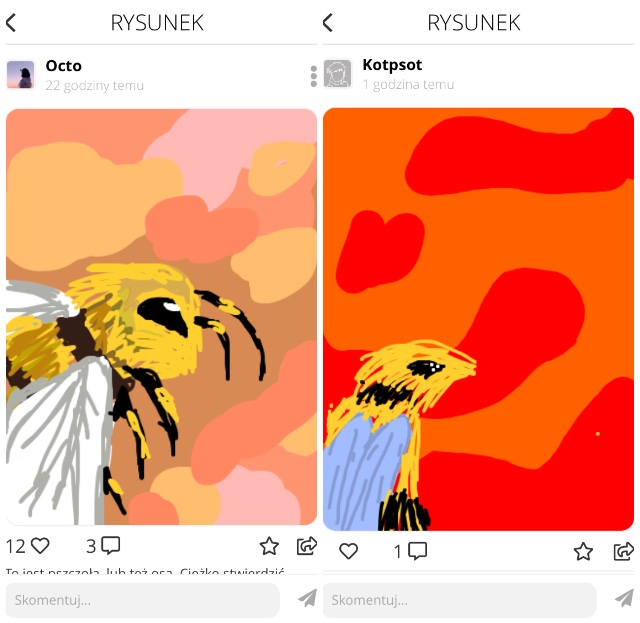Share Kotpsot's drawing

[x=624, y=551]
